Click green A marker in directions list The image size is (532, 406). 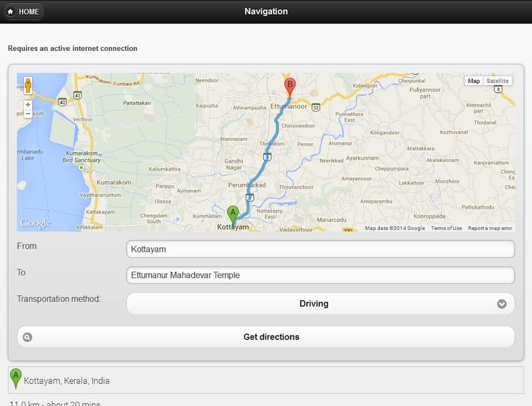coord(16,379)
